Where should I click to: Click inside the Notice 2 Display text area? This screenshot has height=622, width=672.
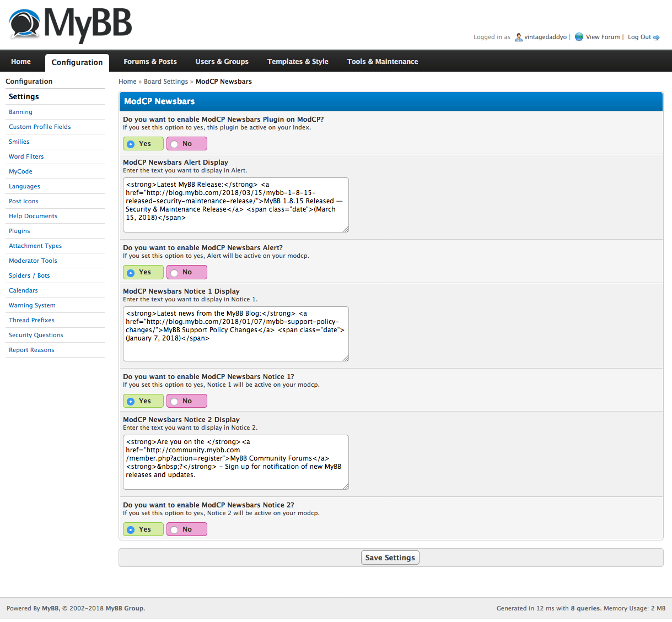coord(236,462)
